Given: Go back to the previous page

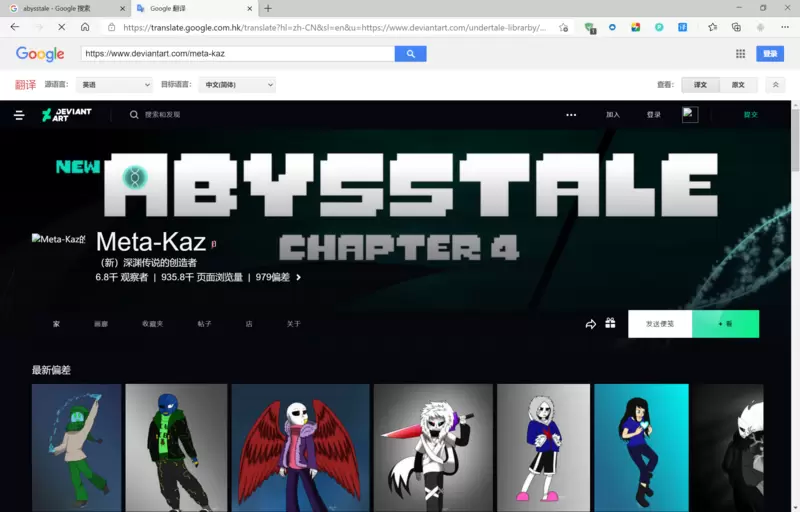Looking at the screenshot, I should click(15, 27).
